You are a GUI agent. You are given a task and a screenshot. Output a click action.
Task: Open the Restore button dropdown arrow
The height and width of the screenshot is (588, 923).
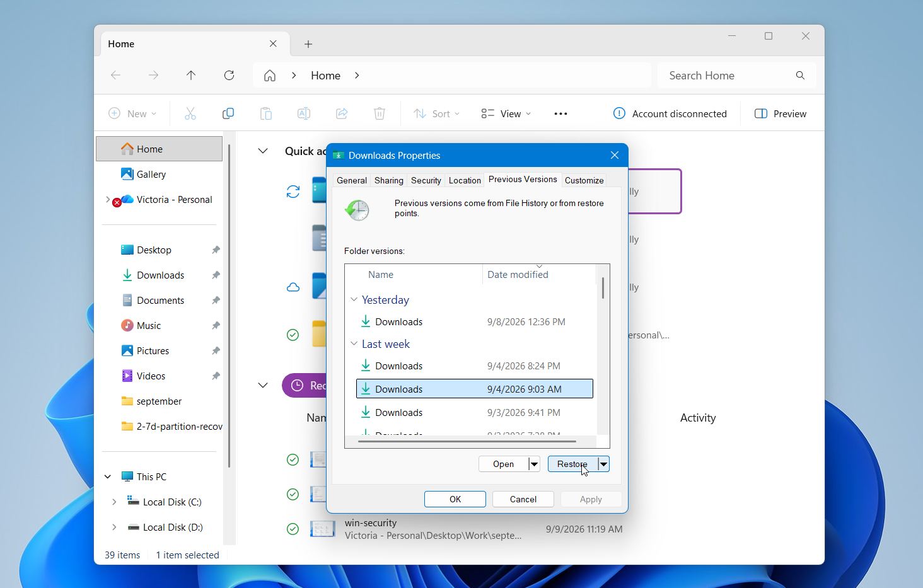[x=603, y=464]
